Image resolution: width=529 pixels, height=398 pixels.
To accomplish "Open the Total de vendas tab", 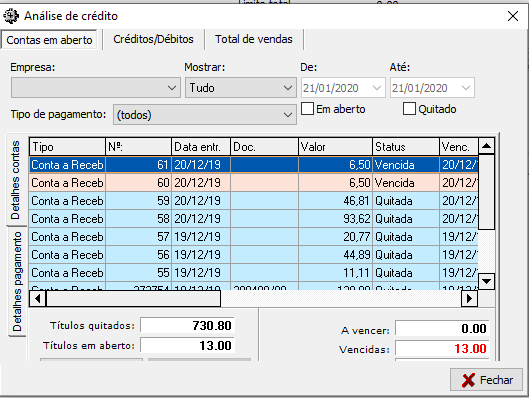I will [254, 39].
